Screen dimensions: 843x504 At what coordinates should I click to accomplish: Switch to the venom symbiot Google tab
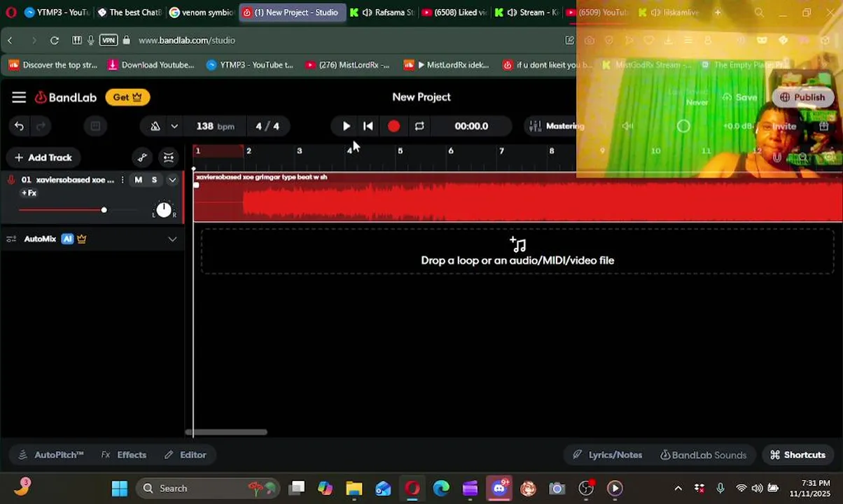tap(202, 13)
